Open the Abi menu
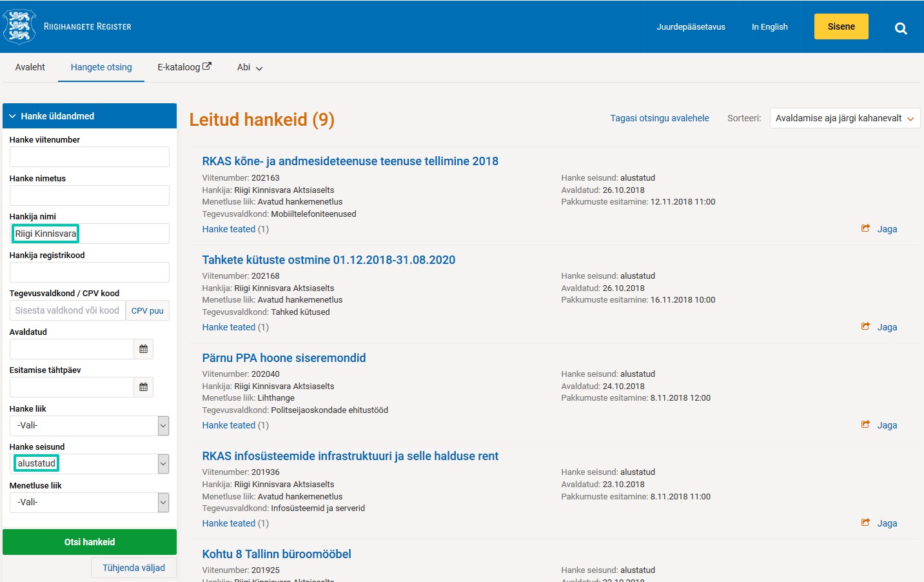The image size is (924, 582). tap(250, 67)
